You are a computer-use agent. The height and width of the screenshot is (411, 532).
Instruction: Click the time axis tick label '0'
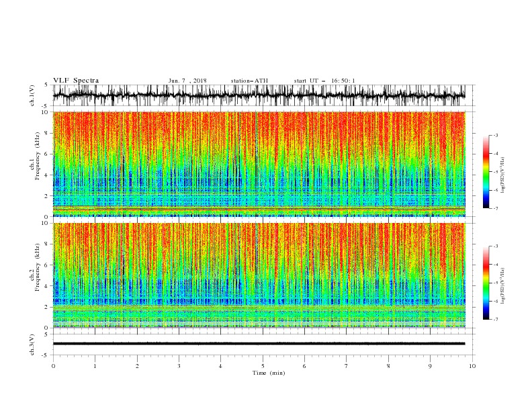53,366
